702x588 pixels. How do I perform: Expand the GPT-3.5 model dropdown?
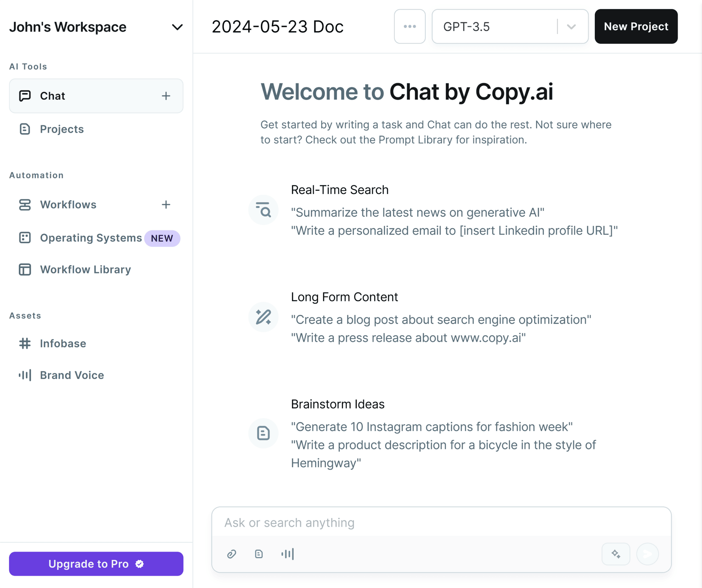[572, 26]
